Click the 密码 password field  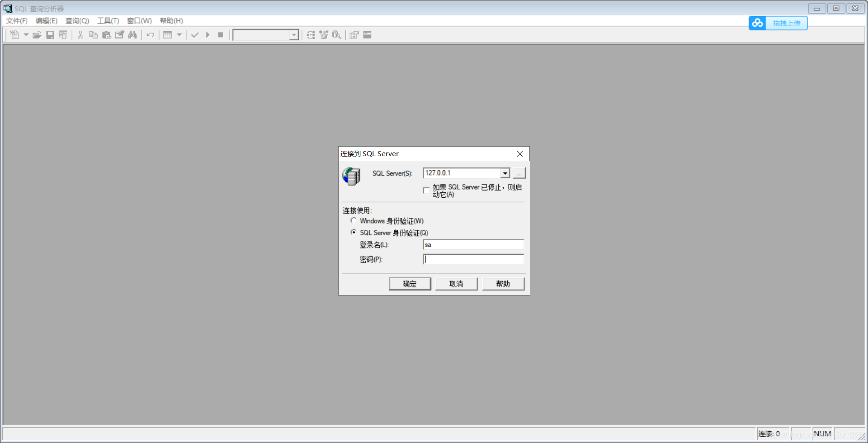[473, 259]
